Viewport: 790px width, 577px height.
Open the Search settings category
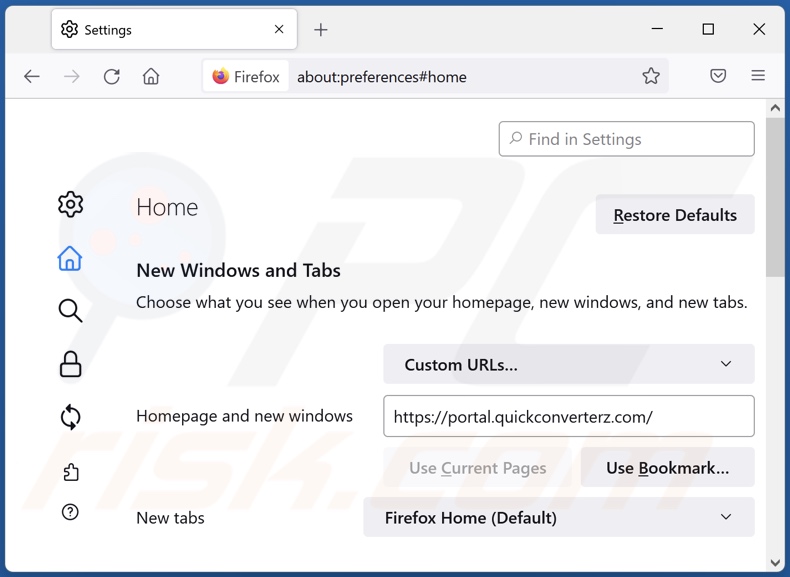(x=70, y=311)
